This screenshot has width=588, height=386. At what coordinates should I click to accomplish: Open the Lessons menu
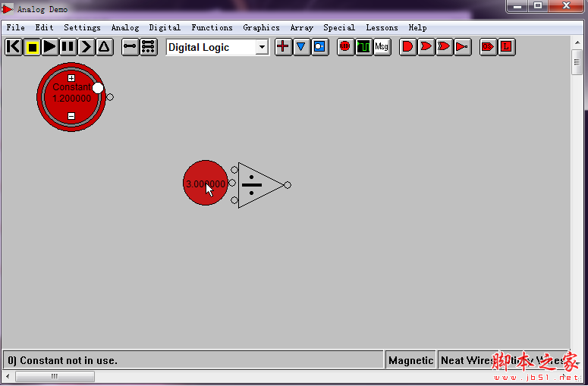click(x=382, y=28)
